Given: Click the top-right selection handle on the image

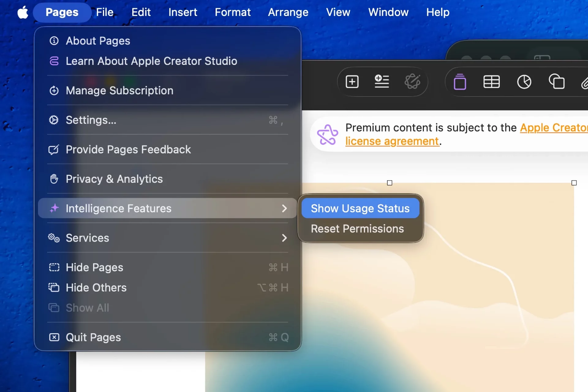Looking at the screenshot, I should tap(574, 183).
